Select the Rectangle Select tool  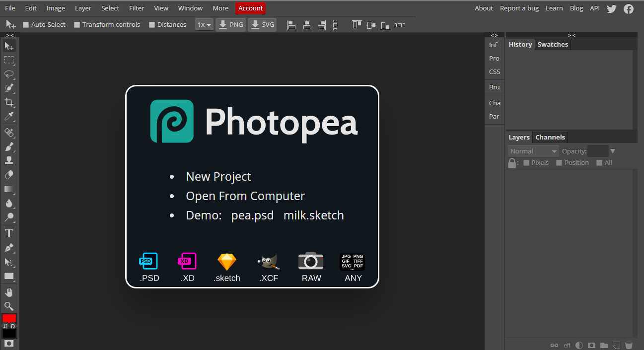[x=9, y=60]
